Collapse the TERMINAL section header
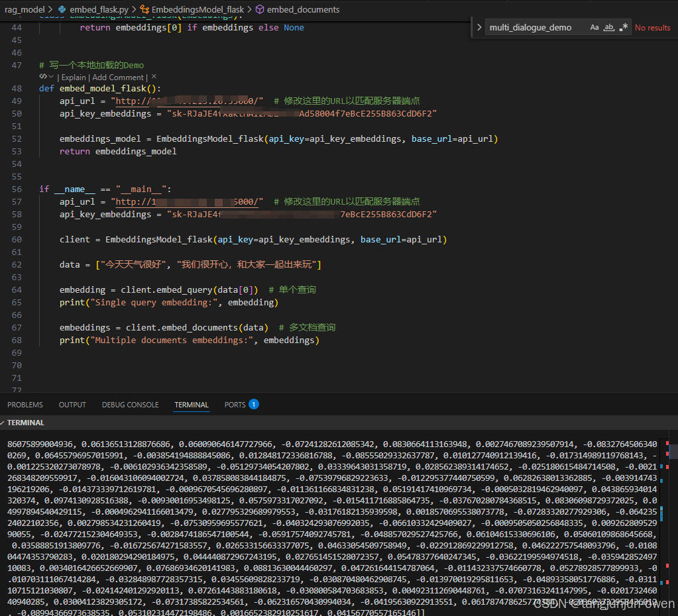The height and width of the screenshot is (616, 678). [25, 423]
